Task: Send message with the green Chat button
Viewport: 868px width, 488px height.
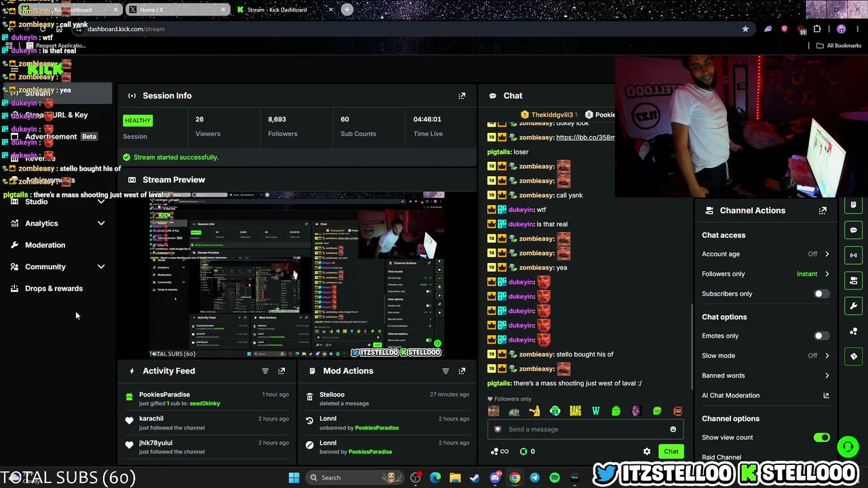Action: pyautogui.click(x=671, y=451)
